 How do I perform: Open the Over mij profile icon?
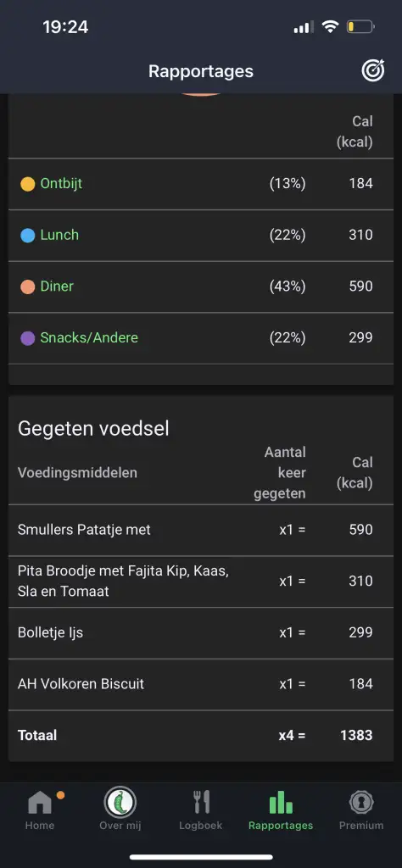pyautogui.click(x=120, y=802)
